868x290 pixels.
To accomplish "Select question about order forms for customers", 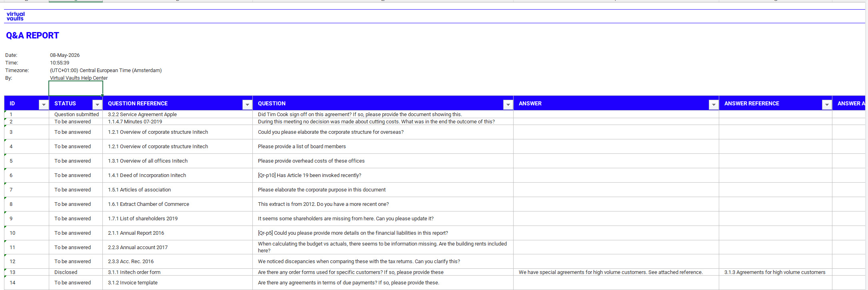I will click(x=383, y=272).
